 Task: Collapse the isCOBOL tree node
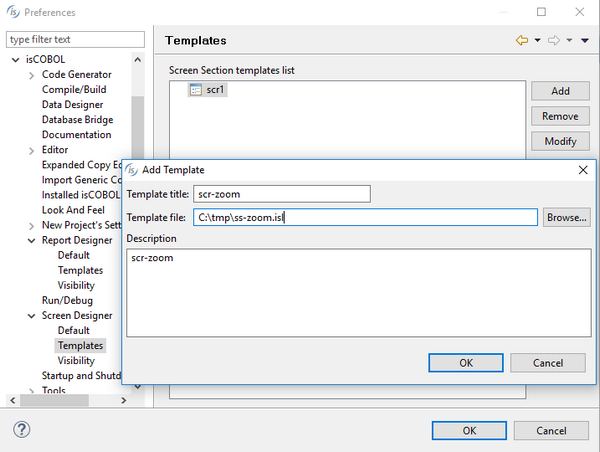15,60
